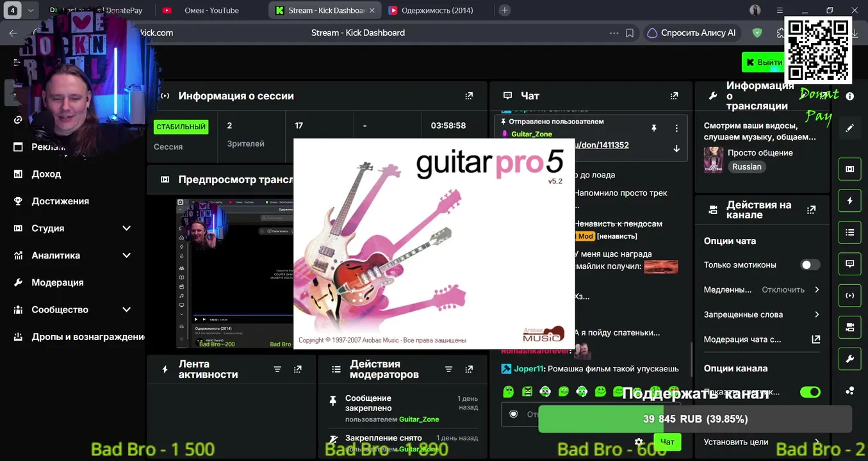Click the green shield protection icon
The height and width of the screenshot is (461, 868).
[x=757, y=33]
